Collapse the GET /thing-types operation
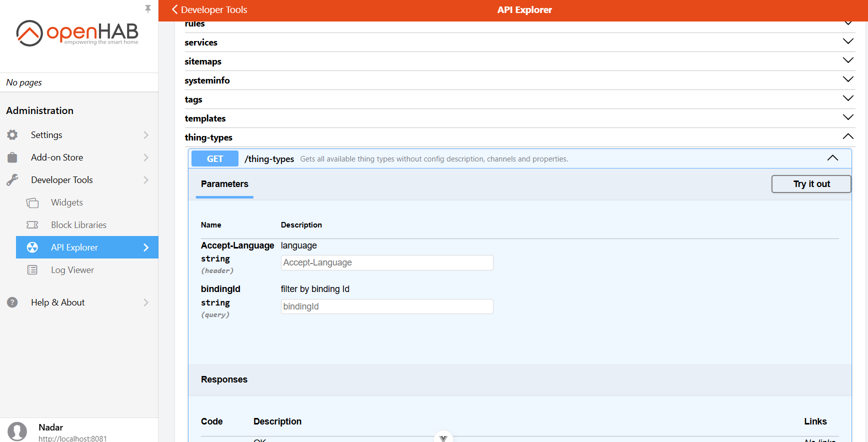The image size is (868, 442). [832, 158]
